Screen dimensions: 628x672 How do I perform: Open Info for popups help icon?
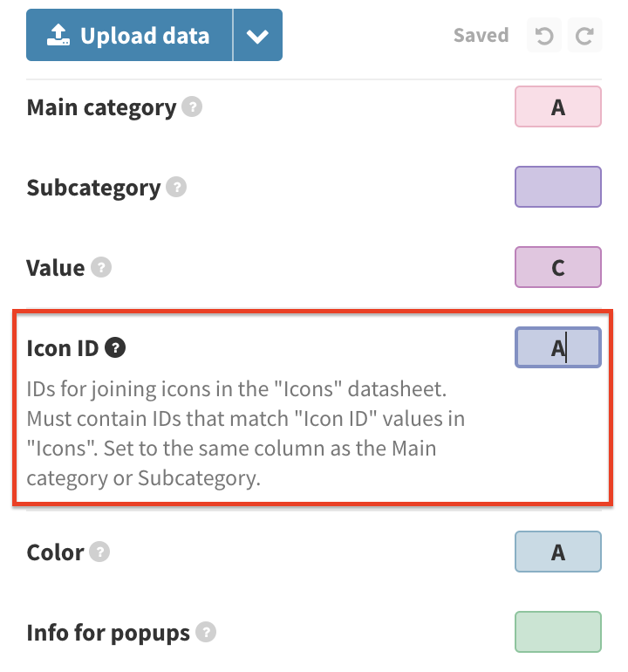[206, 632]
